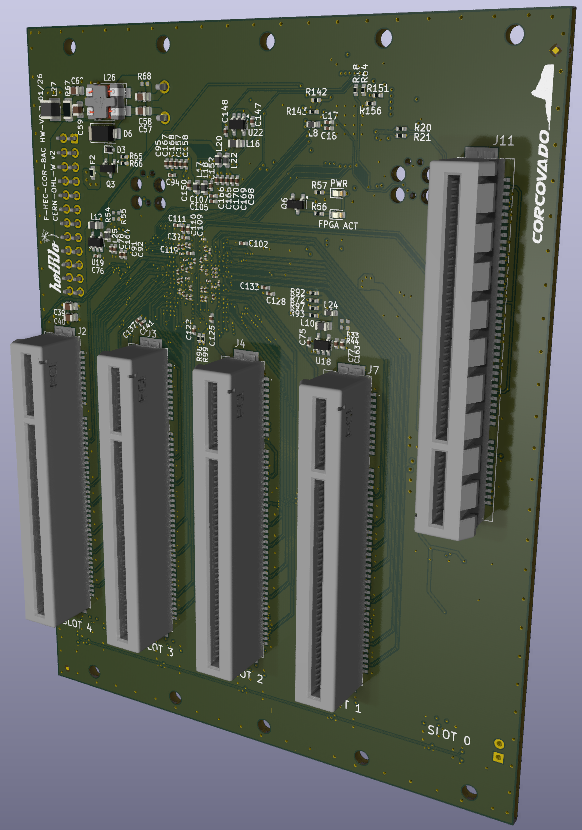Screen dimensions: 582x830
Task: Click the L27 inductor component
Action: [x=52, y=109]
